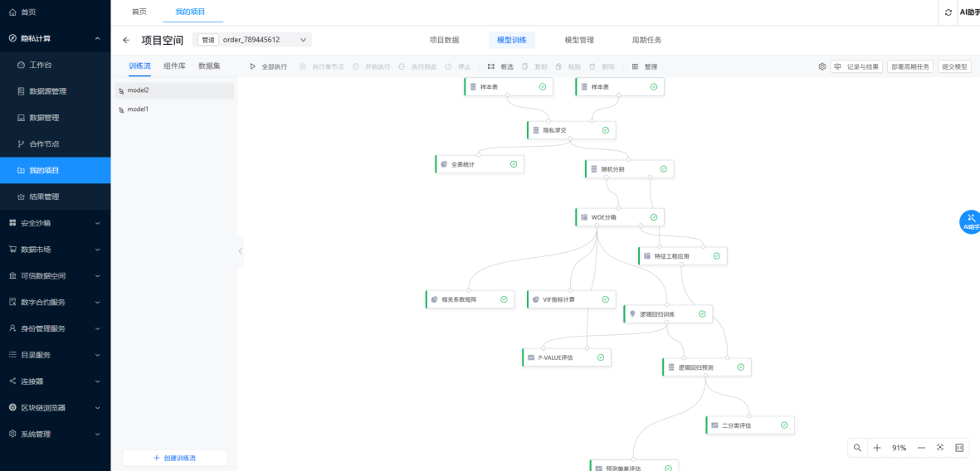Viewport: 980px width, 471px height.
Task: Run all nodes with 全部执行
Action: pyautogui.click(x=269, y=66)
